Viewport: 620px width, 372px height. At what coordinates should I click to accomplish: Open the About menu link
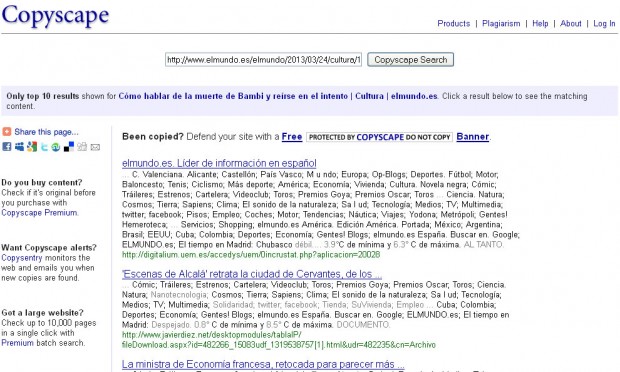coord(571,24)
